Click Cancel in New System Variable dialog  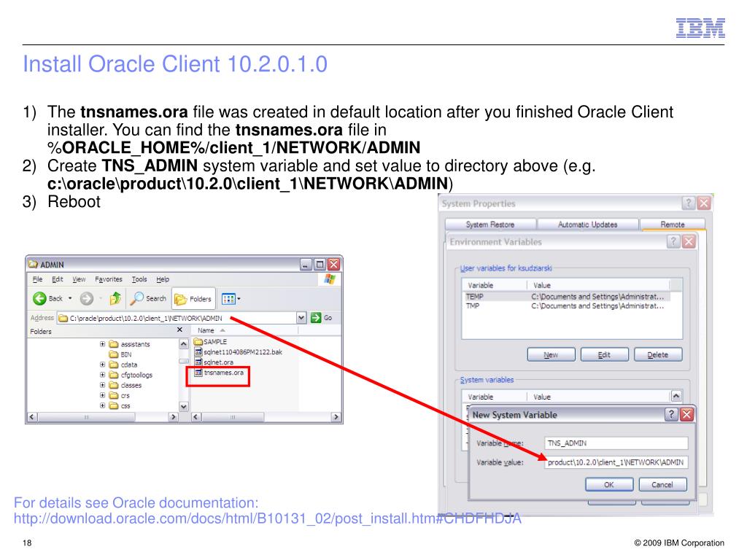pos(662,484)
